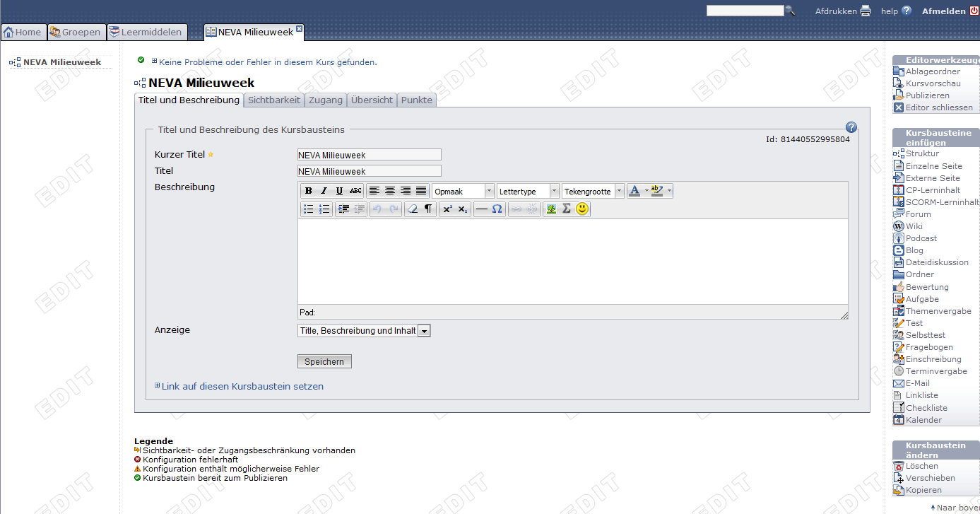Insert a bulleted list
Image resolution: width=980 pixels, height=514 pixels.
(308, 209)
